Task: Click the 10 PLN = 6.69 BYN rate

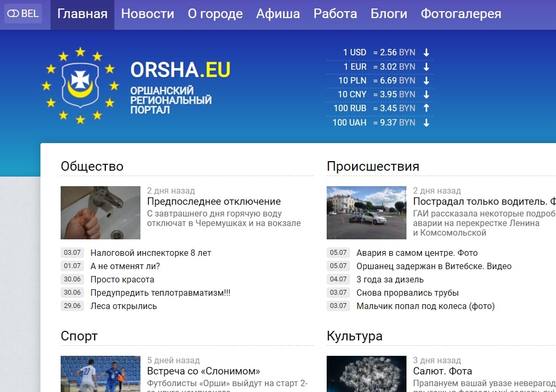Action: (x=377, y=80)
